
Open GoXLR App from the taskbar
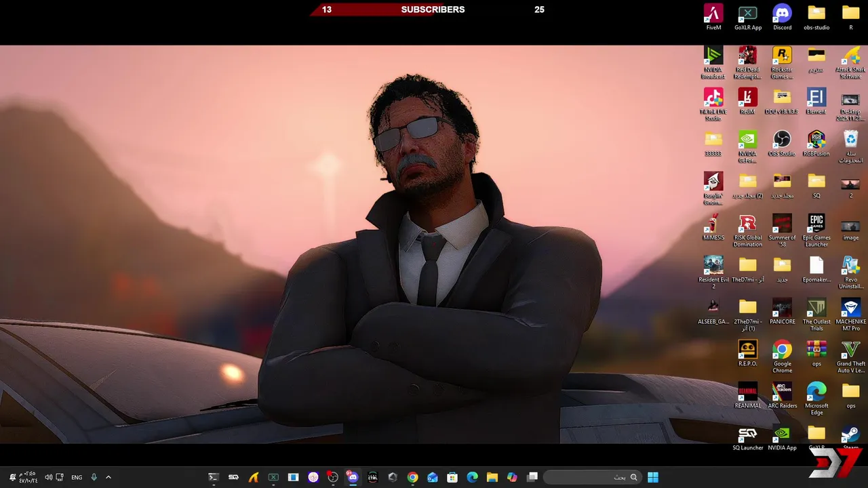[x=273, y=477]
